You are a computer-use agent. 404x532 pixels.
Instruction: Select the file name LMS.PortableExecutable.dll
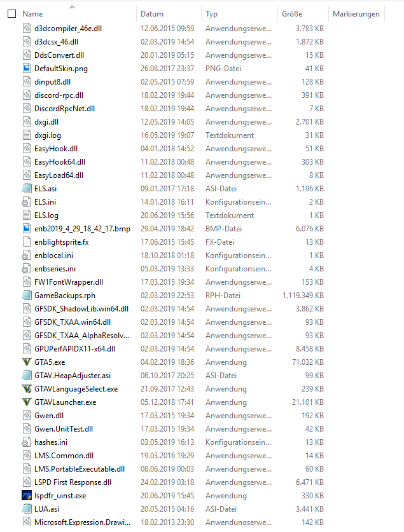pyautogui.click(x=80, y=469)
